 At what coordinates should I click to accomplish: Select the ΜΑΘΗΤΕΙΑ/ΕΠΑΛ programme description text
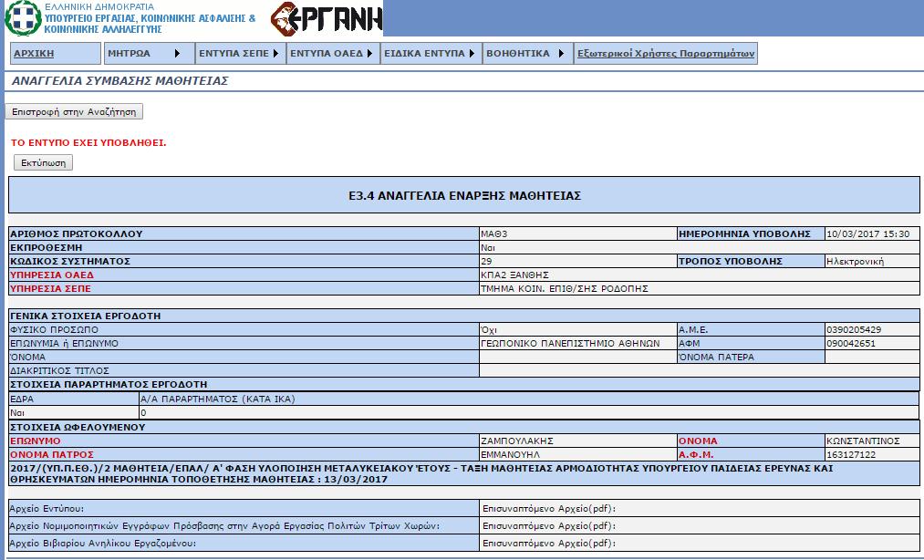[421, 474]
